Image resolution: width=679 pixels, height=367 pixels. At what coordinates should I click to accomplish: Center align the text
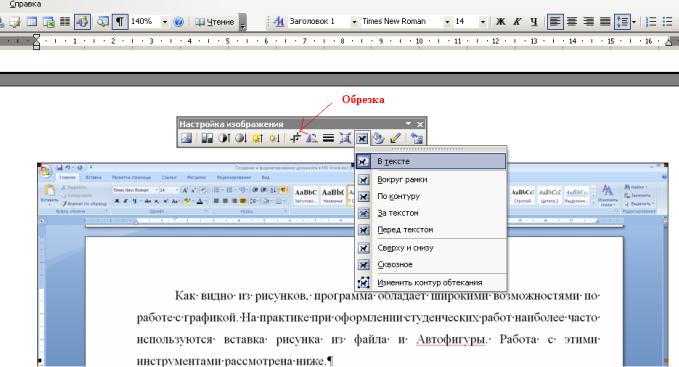coord(572,22)
